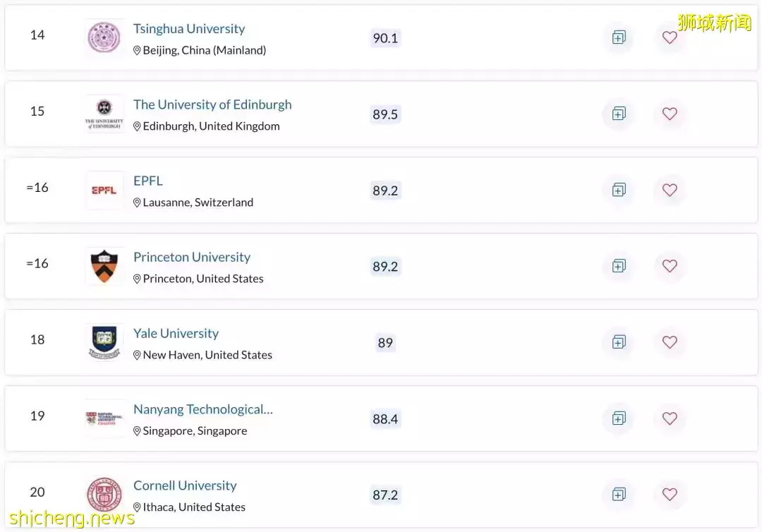Favorite EPFL with the heart icon

[670, 190]
